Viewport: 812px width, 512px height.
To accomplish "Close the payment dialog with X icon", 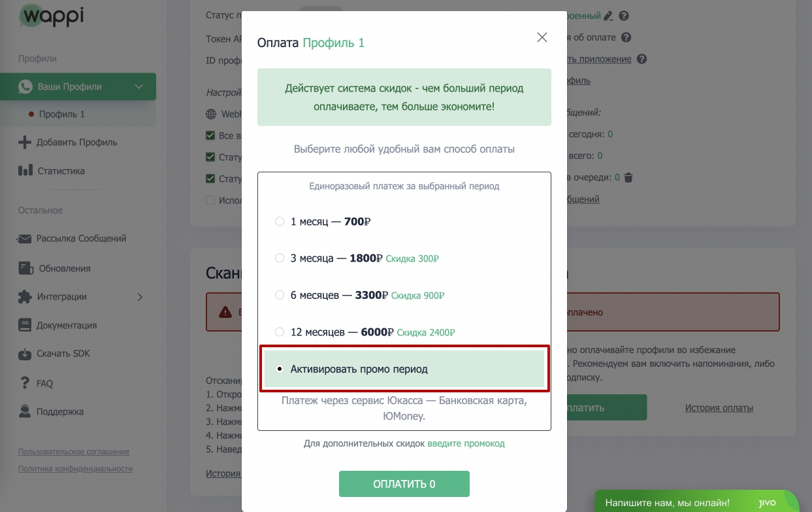I will point(542,38).
